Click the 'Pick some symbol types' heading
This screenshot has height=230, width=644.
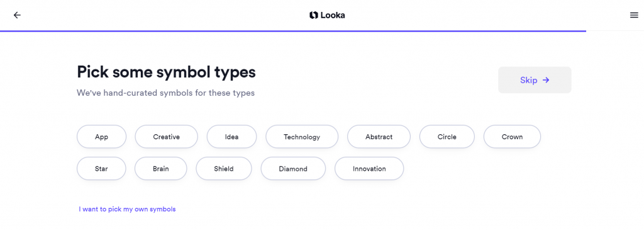tap(166, 72)
